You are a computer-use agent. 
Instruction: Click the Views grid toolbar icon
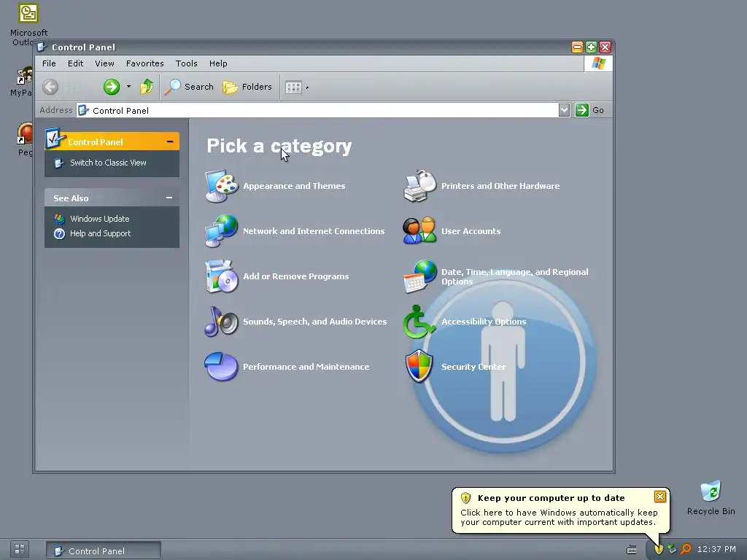293,87
